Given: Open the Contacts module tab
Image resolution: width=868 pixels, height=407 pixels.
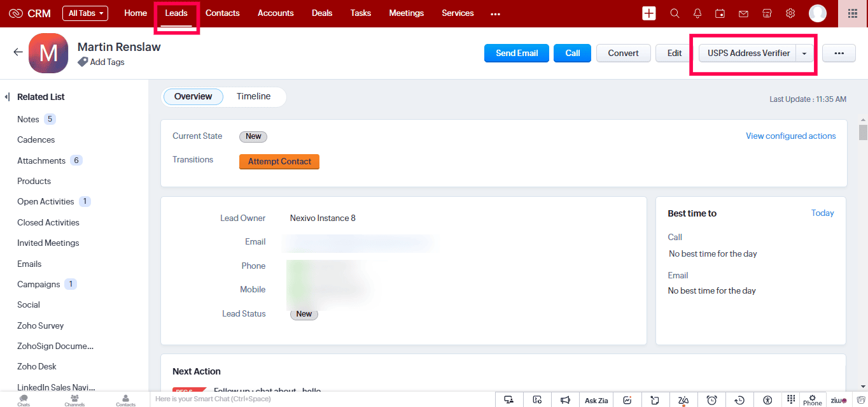Looking at the screenshot, I should [x=223, y=13].
